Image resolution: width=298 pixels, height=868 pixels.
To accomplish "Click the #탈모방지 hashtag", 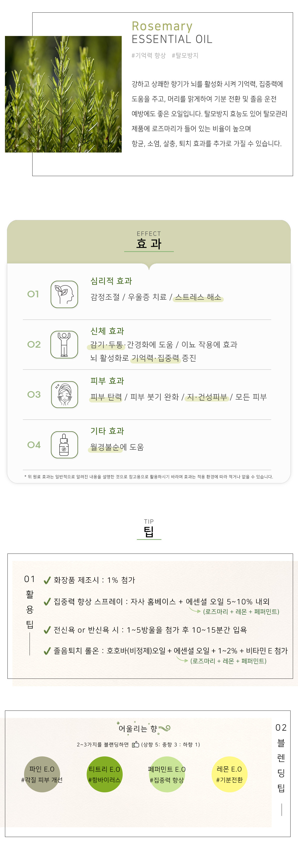I will click(x=185, y=56).
